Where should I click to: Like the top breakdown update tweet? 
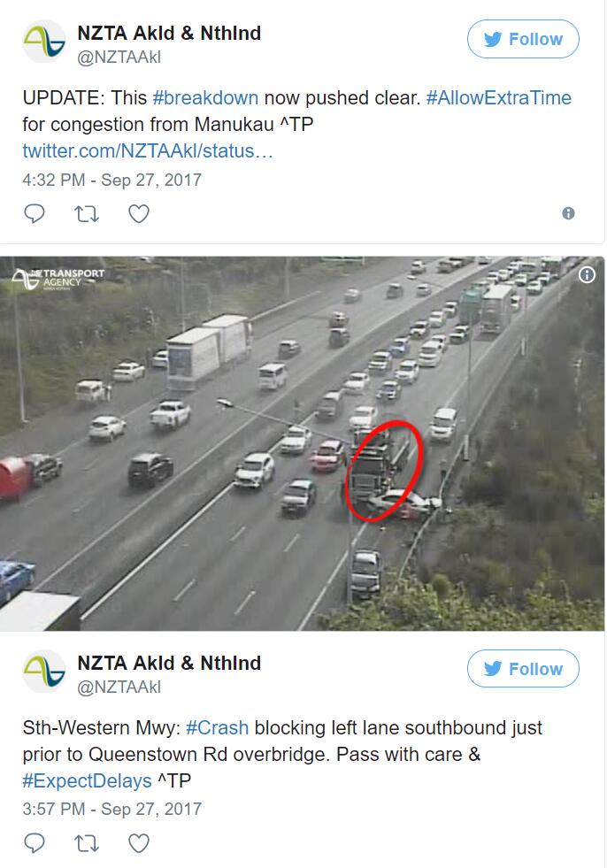tap(138, 213)
